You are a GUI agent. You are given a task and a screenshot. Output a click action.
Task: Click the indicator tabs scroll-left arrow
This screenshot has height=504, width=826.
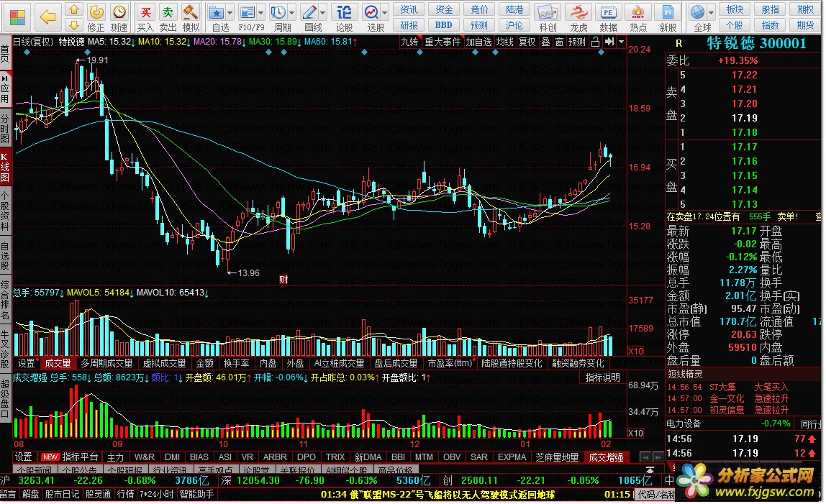pyautogui.click(x=645, y=457)
